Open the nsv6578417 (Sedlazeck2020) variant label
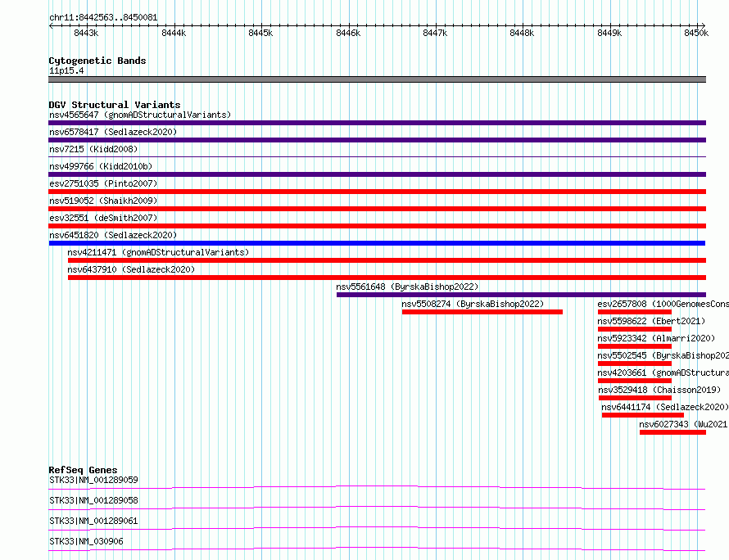This screenshot has width=729, height=560. tap(113, 132)
